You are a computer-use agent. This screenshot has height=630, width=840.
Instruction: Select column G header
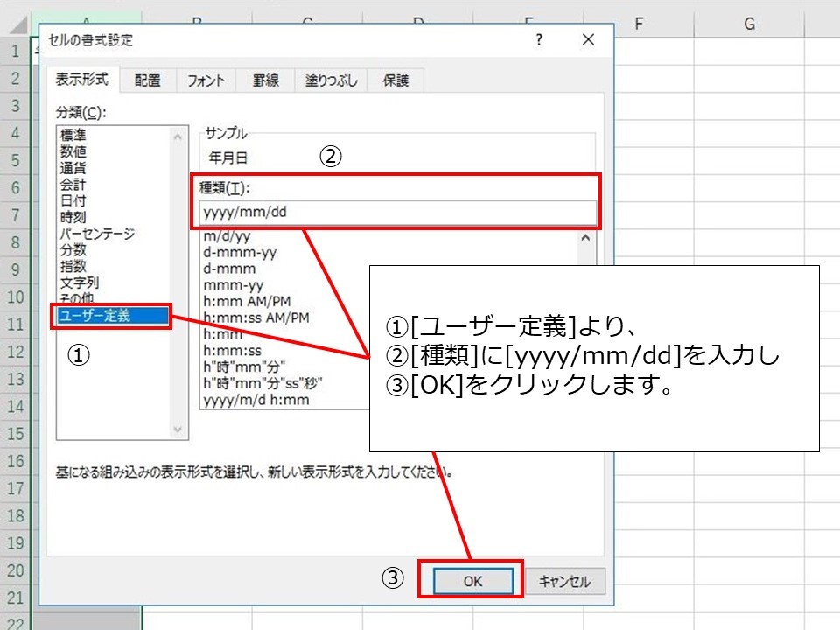749,24
